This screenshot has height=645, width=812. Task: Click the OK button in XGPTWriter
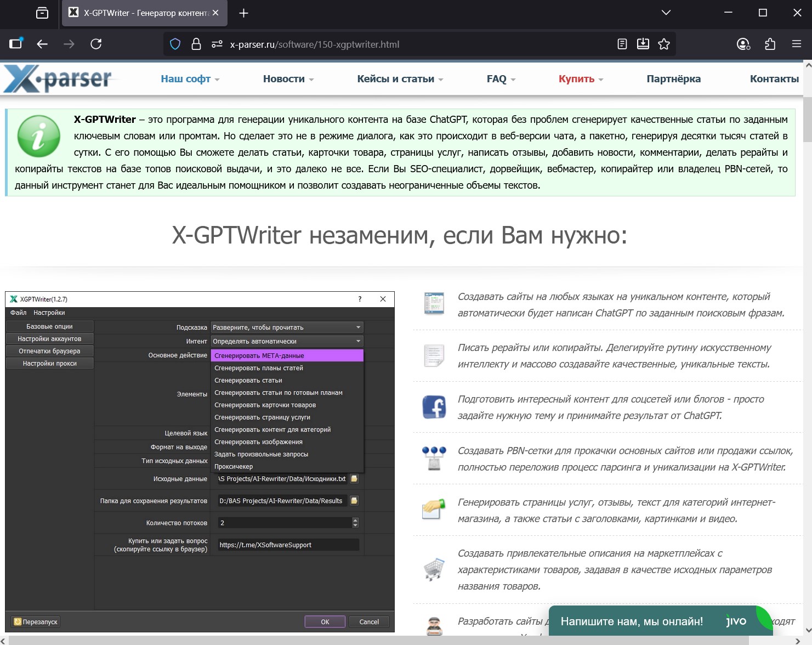click(325, 621)
